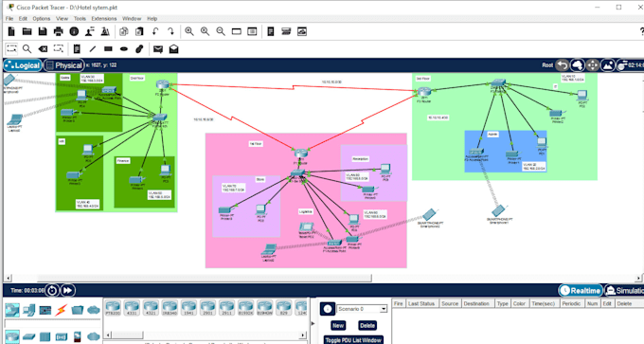Click Toggle PDU List Window button
The height and width of the screenshot is (344, 644).
(353, 340)
